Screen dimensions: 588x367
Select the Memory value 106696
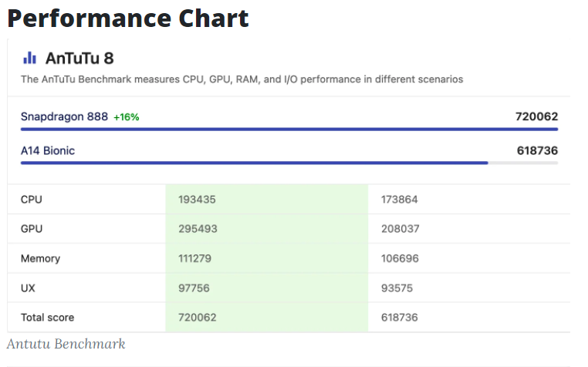(x=400, y=258)
